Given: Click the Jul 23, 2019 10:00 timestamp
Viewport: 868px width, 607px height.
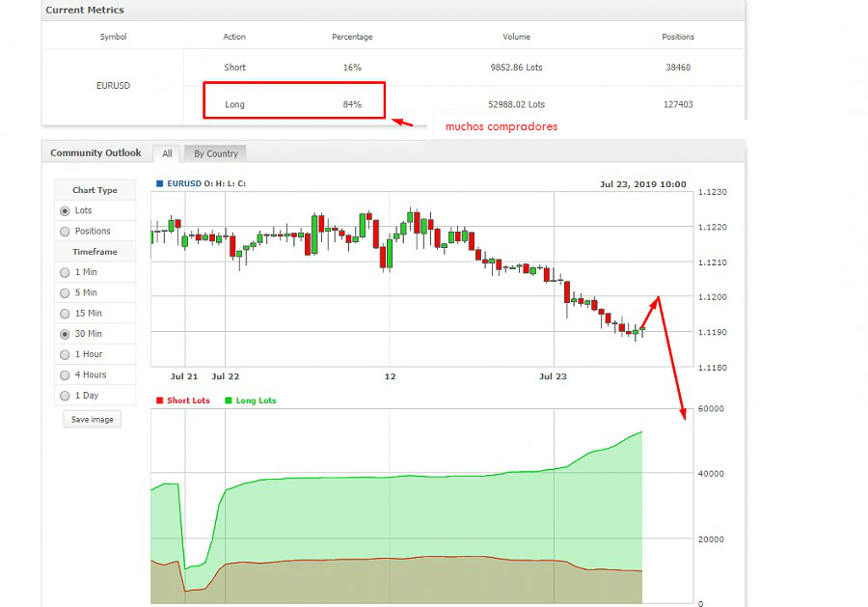Looking at the screenshot, I should [642, 184].
